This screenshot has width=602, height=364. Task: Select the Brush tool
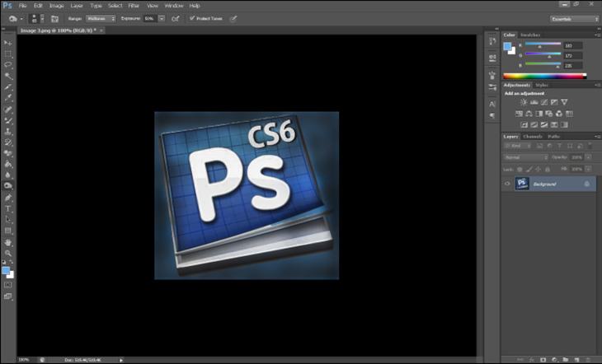[x=7, y=120]
